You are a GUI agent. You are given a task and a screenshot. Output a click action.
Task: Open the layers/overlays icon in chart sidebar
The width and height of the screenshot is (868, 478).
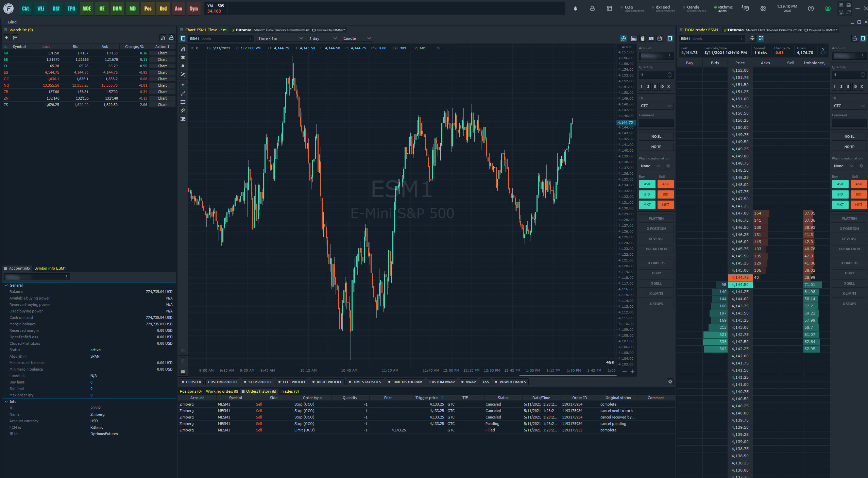pyautogui.click(x=183, y=57)
